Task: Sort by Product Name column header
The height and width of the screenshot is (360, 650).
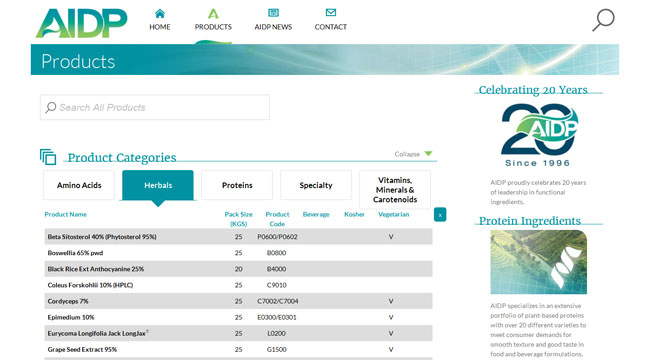Action: click(x=65, y=214)
